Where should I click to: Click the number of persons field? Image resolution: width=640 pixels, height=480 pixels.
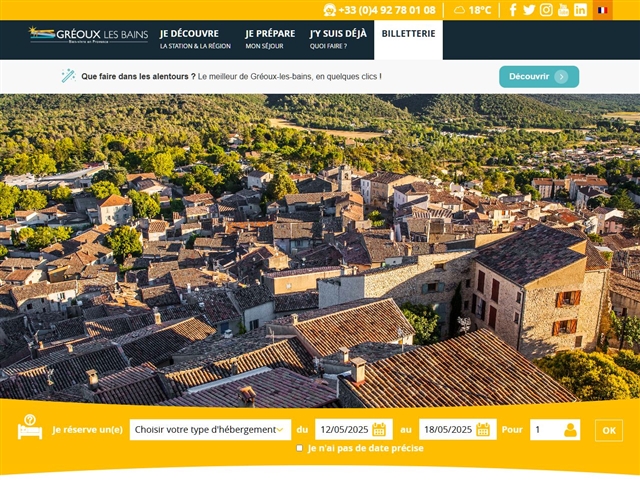click(x=555, y=430)
